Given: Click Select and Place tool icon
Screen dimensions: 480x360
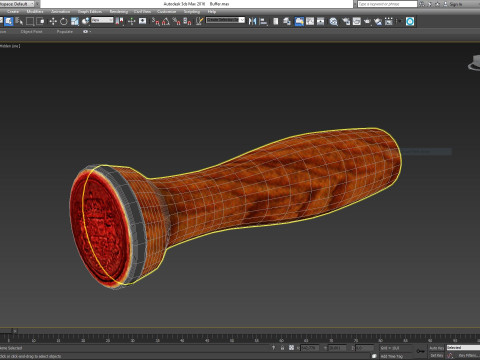Looking at the screenshot, I should click(x=85, y=21).
